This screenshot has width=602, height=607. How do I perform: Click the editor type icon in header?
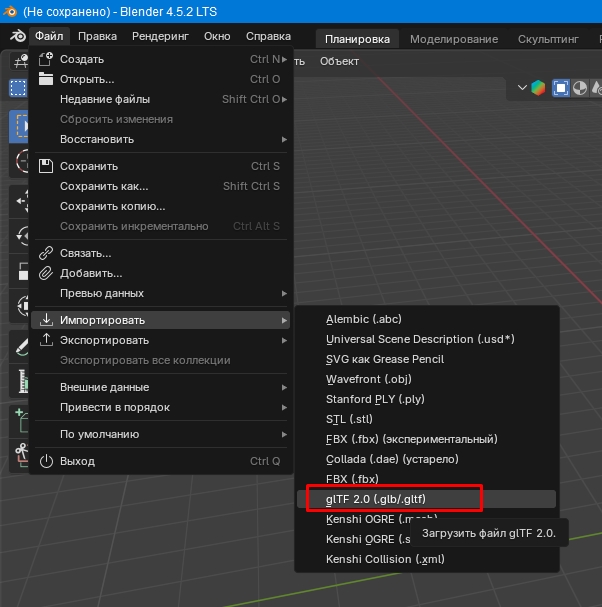[x=19, y=61]
